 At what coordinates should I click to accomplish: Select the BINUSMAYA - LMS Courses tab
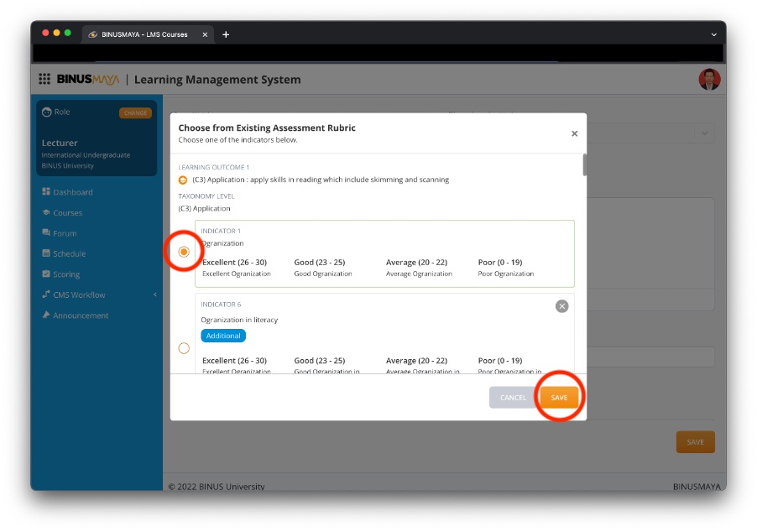pos(147,34)
